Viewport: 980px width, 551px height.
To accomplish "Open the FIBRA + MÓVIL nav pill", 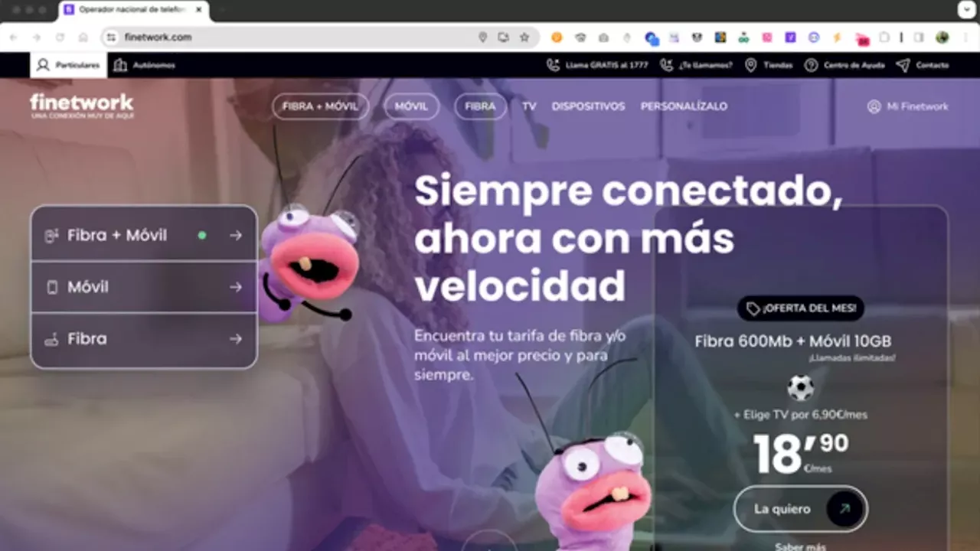I will click(320, 106).
